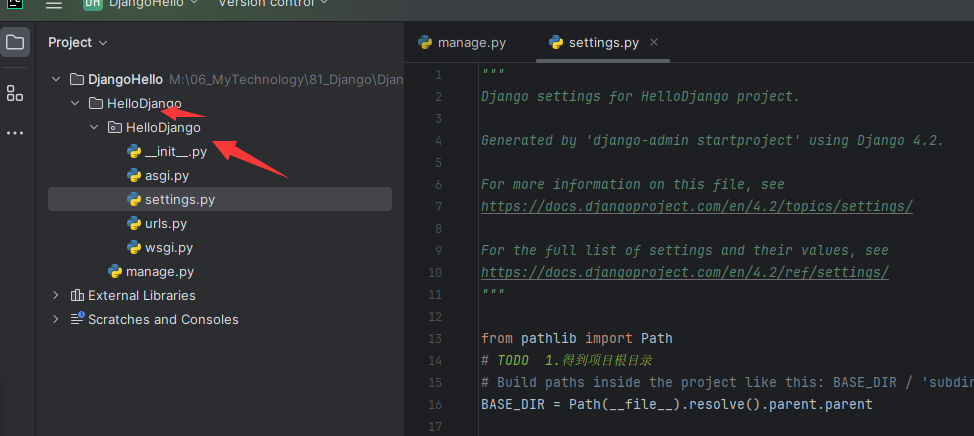The image size is (974, 436).
Task: Switch to the manage.py editor tab
Action: [x=463, y=43]
